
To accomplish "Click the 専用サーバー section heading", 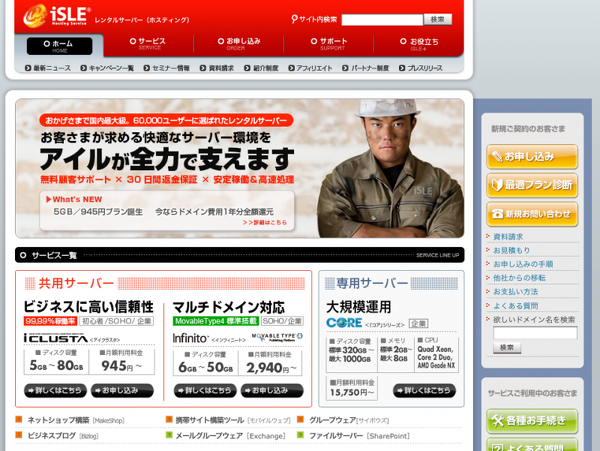I will 372,283.
